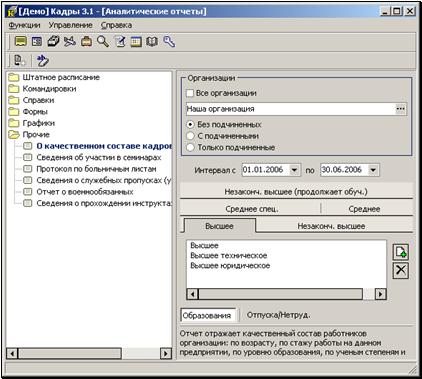Select the С подчиненными radio option
The height and width of the screenshot is (379, 422).
[190, 136]
